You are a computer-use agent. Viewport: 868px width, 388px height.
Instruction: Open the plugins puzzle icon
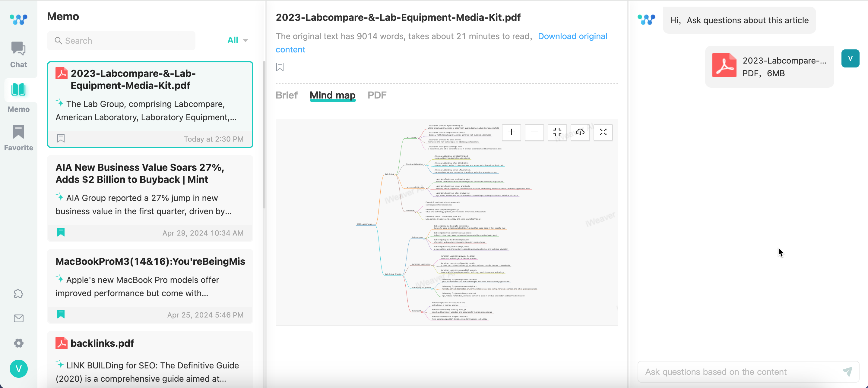(18, 294)
